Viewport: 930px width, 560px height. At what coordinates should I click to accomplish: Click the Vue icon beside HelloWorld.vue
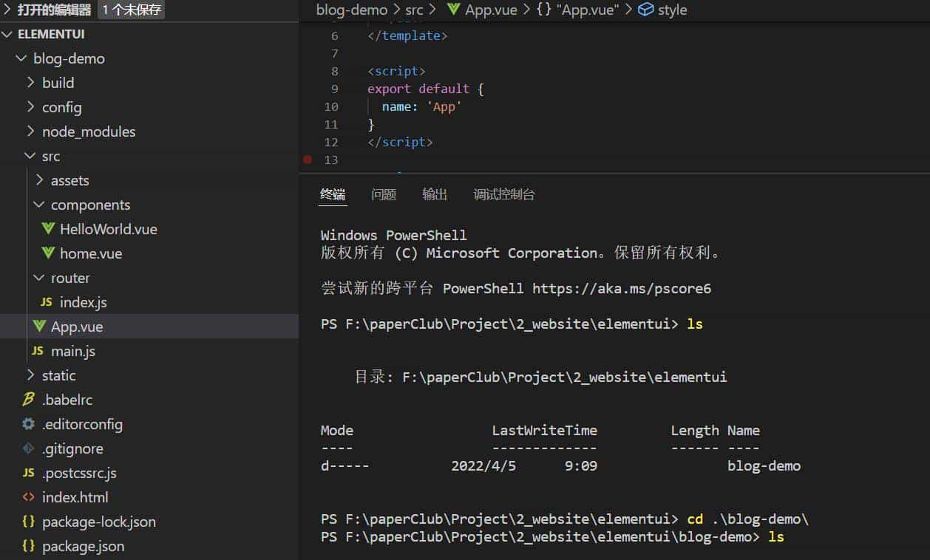click(48, 229)
